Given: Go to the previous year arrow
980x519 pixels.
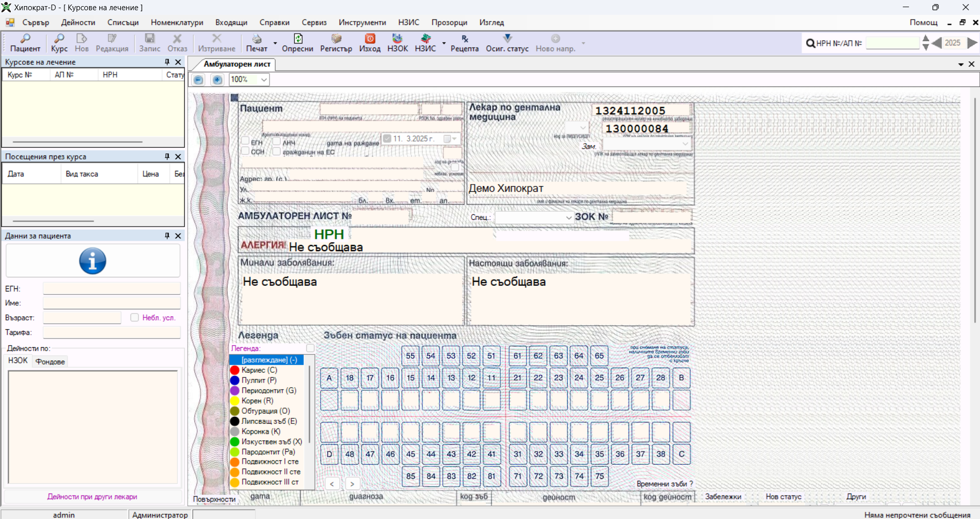Looking at the screenshot, I should [x=937, y=43].
